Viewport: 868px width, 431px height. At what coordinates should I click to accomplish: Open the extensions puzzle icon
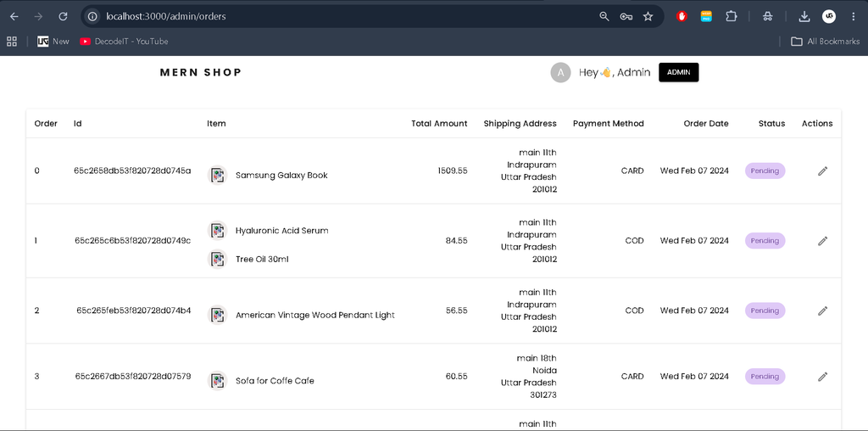(732, 17)
